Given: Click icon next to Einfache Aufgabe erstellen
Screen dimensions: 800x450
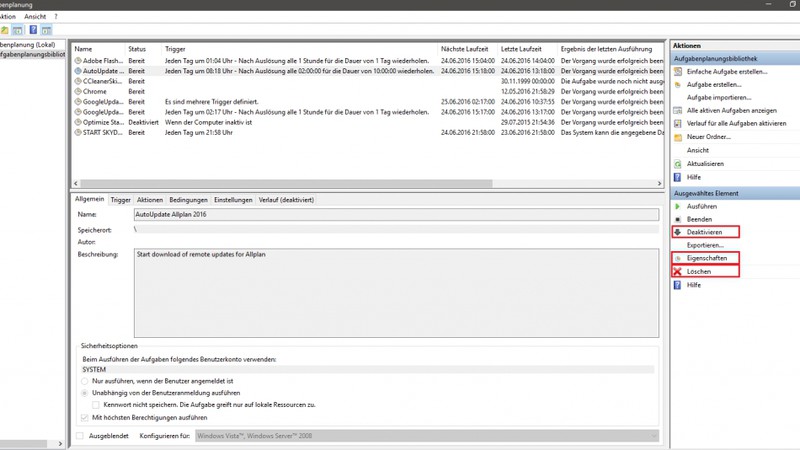Looking at the screenshot, I should (678, 71).
